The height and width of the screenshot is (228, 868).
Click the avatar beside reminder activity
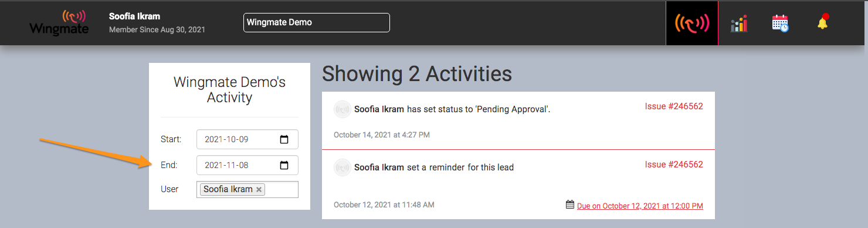point(342,167)
